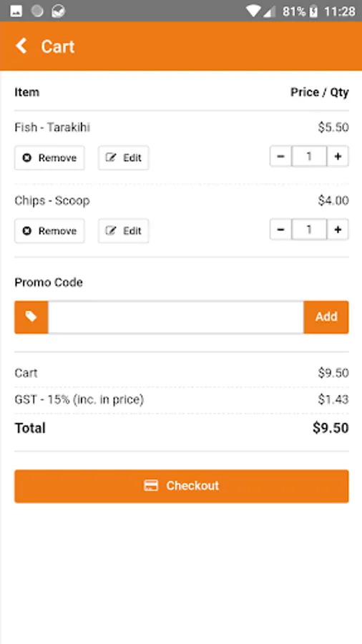The image size is (362, 644).
Task: Focus the Chips - Scoop quantity field
Action: 310,229
